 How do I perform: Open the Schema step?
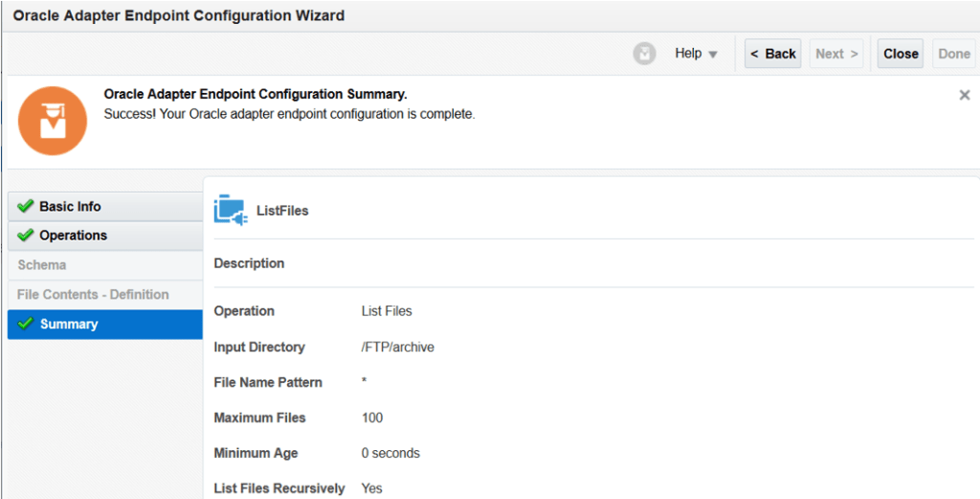coord(42,264)
